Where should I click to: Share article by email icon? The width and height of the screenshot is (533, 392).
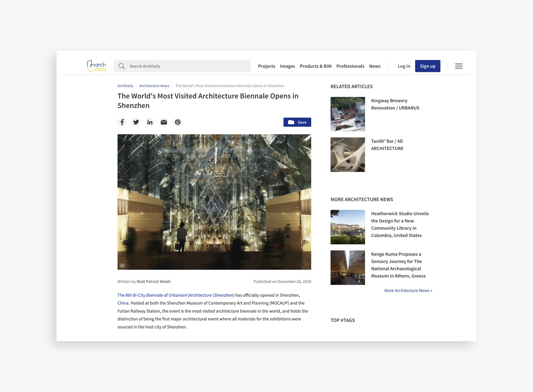tap(164, 122)
